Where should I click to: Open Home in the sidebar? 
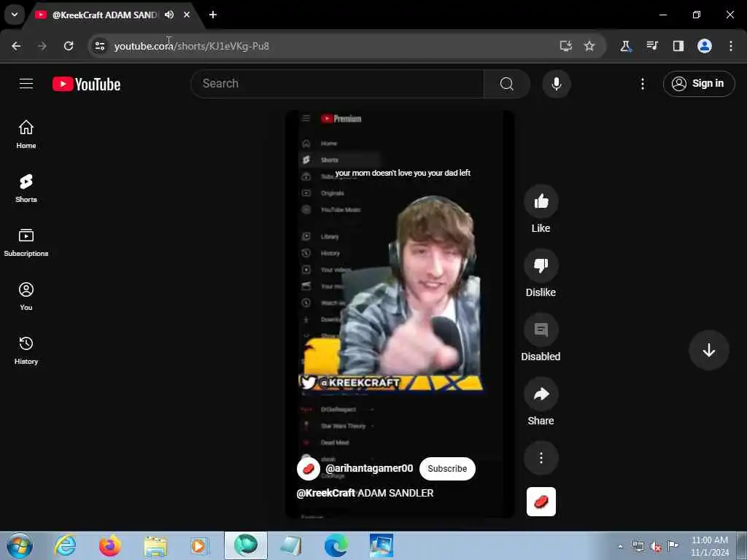click(26, 134)
